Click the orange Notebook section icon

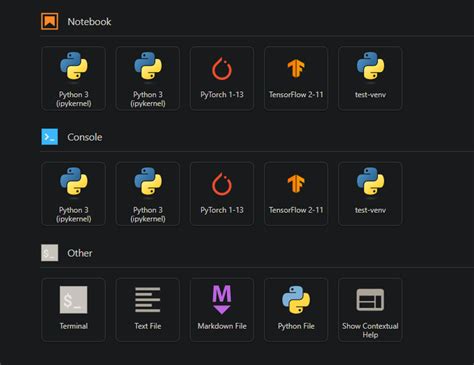(50, 21)
